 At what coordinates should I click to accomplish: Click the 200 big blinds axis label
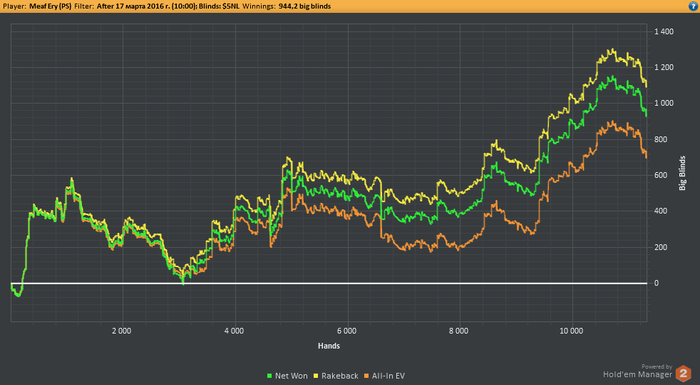(661, 247)
